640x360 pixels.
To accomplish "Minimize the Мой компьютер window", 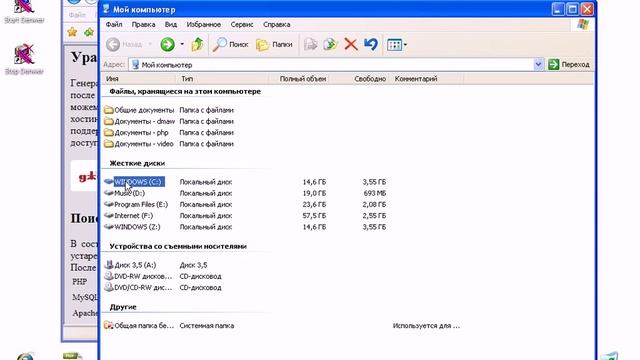I will [558, 9].
